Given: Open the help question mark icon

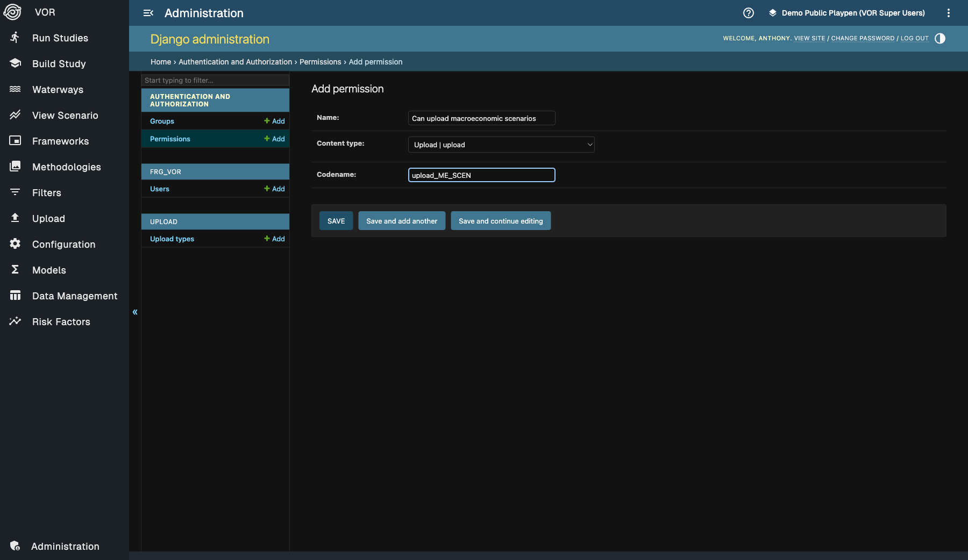Looking at the screenshot, I should (x=749, y=13).
